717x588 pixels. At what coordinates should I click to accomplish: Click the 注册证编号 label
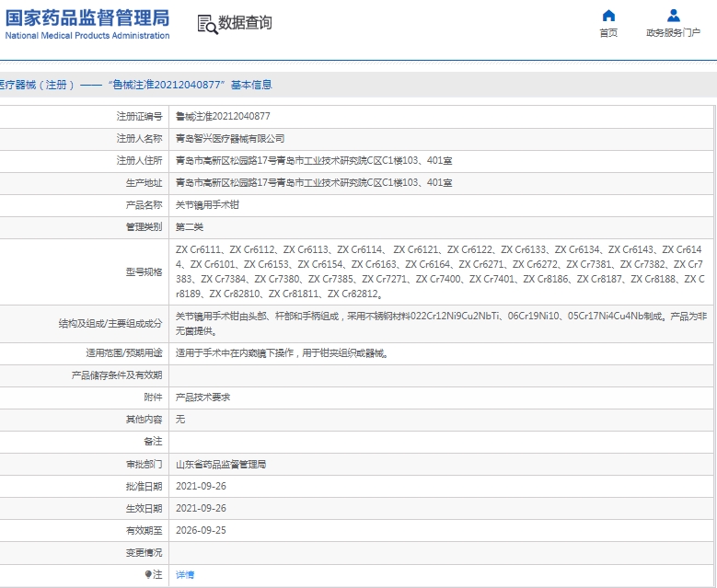tap(140, 116)
